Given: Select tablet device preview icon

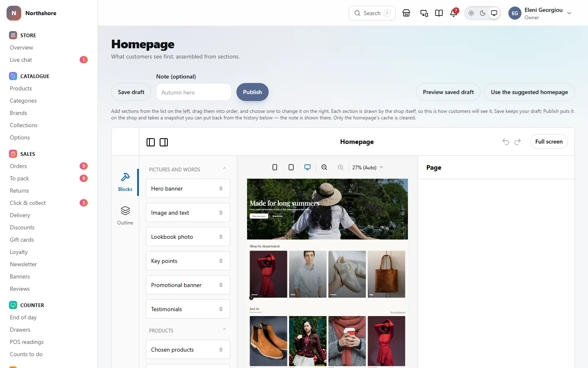Looking at the screenshot, I should click(x=291, y=167).
